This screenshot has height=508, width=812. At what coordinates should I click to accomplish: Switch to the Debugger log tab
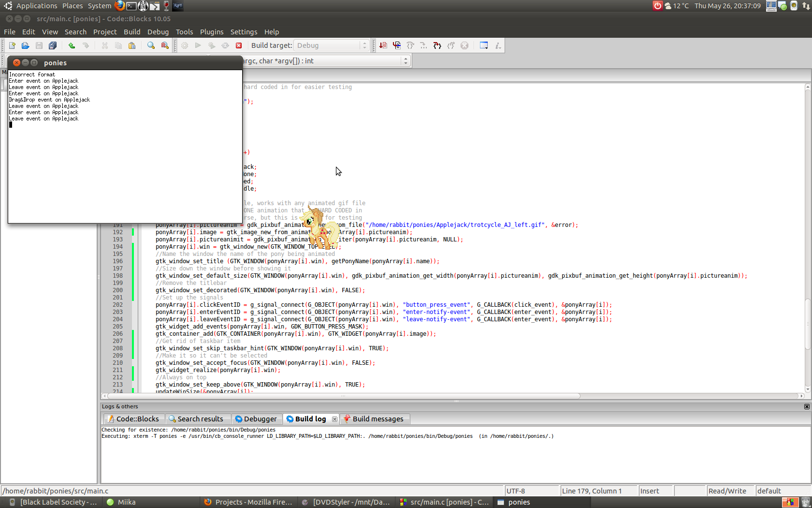(257, 419)
